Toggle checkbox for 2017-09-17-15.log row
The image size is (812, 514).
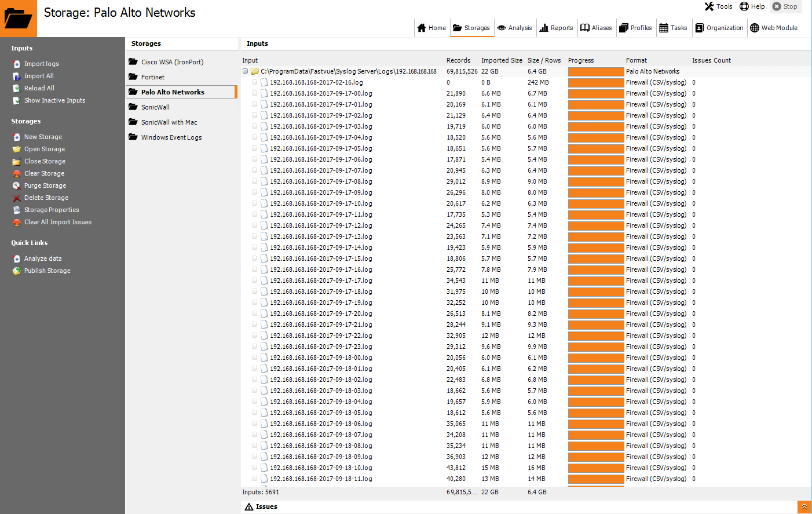(254, 258)
